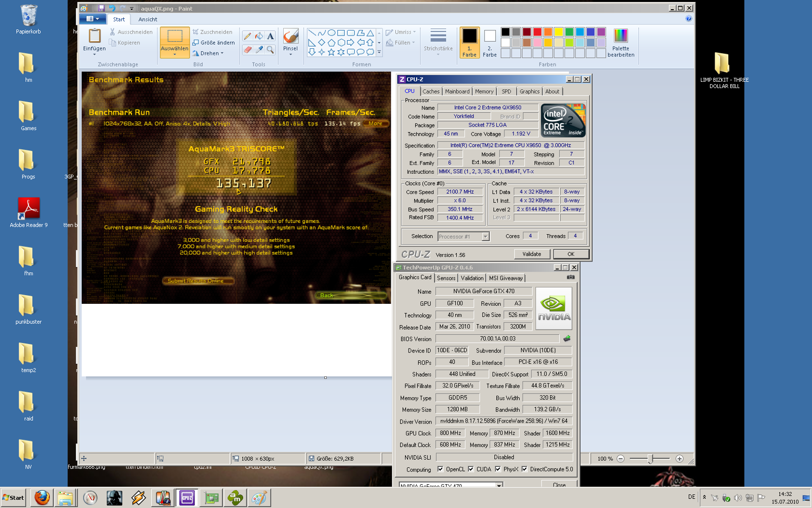Open Palette bearbeiten color editor
The image size is (812, 508).
(x=621, y=43)
